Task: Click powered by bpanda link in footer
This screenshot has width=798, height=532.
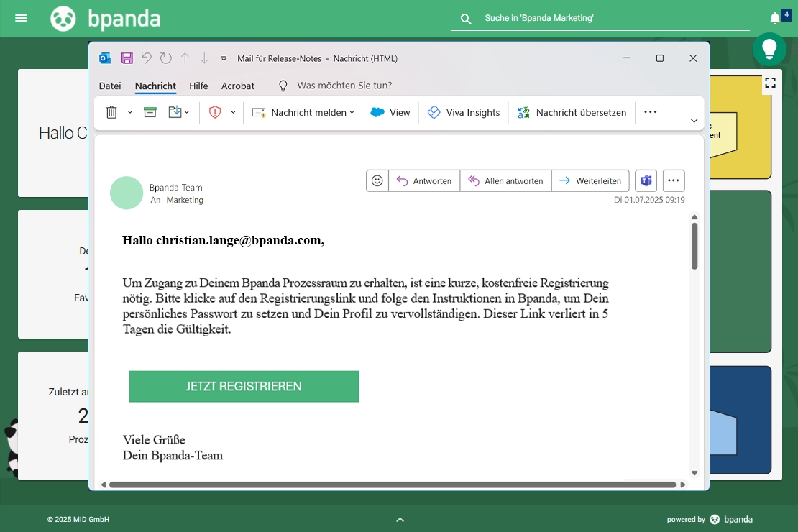Action: (710, 519)
